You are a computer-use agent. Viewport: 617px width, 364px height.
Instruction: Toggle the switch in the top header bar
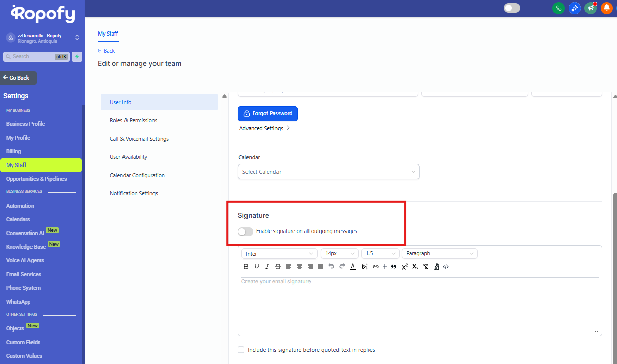pyautogui.click(x=512, y=8)
